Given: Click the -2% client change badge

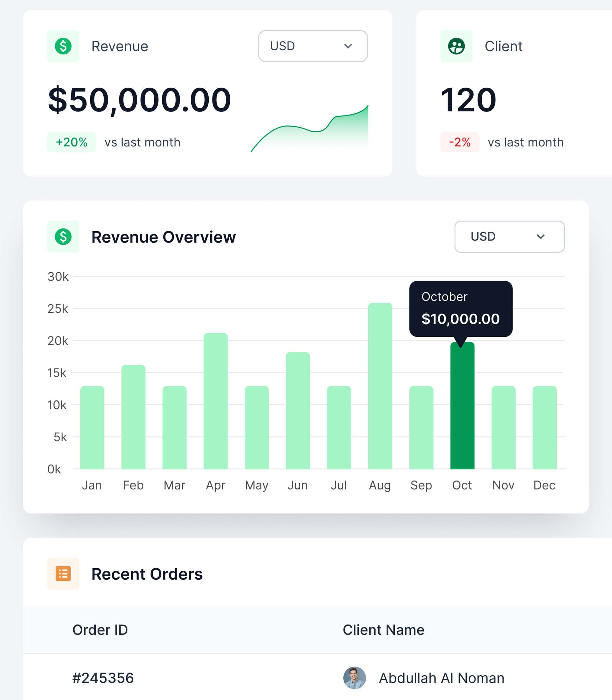Looking at the screenshot, I should [459, 143].
